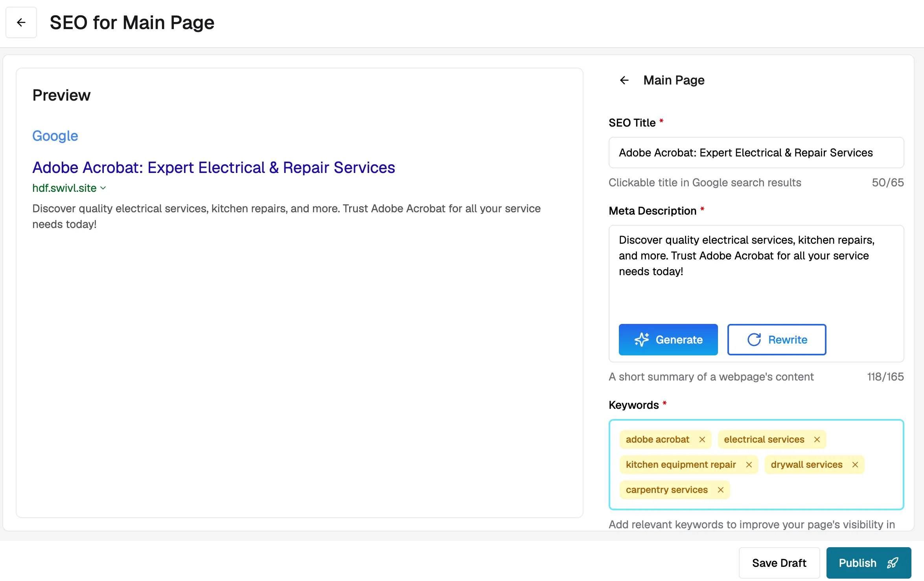This screenshot has width=924, height=581.
Task: Go back using arrow next to Main Page
Action: click(624, 80)
